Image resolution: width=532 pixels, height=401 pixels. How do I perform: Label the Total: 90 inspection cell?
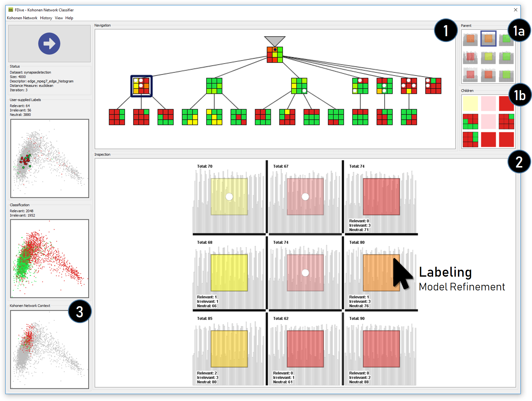[x=381, y=349]
